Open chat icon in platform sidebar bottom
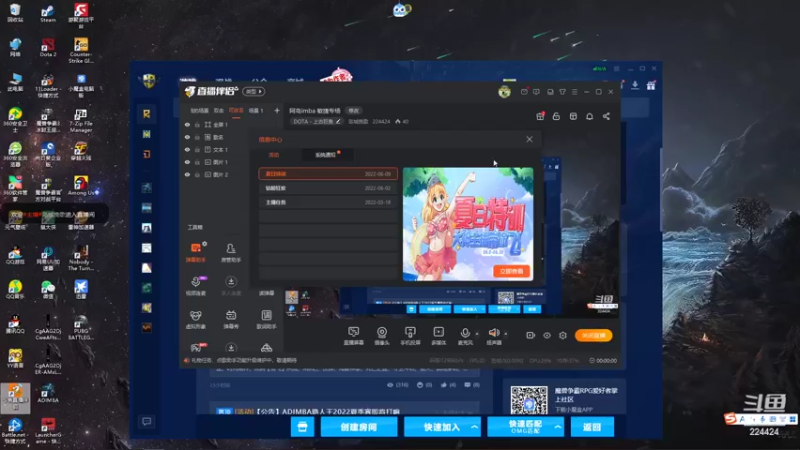 click(146, 421)
